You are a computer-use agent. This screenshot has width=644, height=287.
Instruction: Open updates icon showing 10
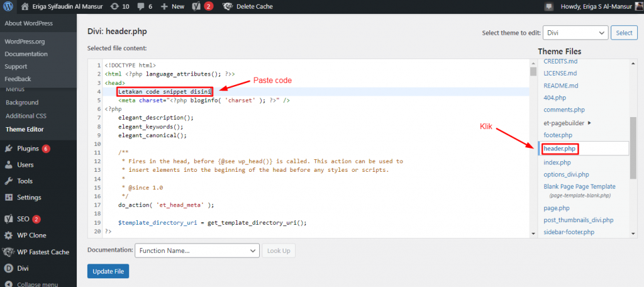point(115,6)
